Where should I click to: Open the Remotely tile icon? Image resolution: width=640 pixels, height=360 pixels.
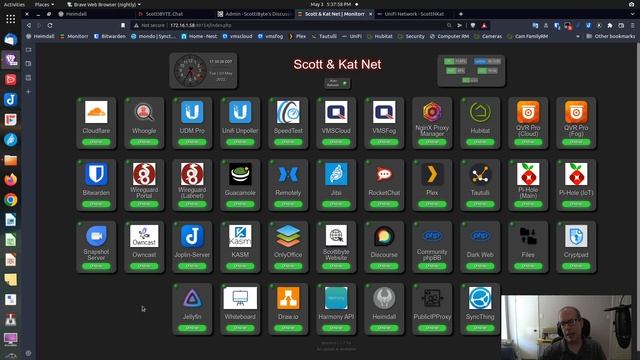tap(288, 174)
